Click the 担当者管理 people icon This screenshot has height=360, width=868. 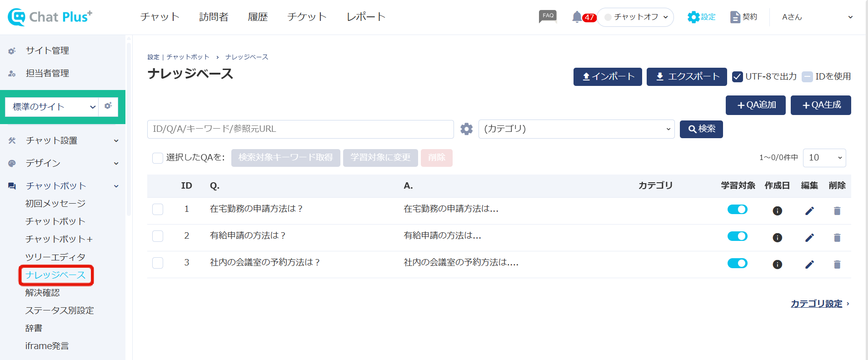12,73
